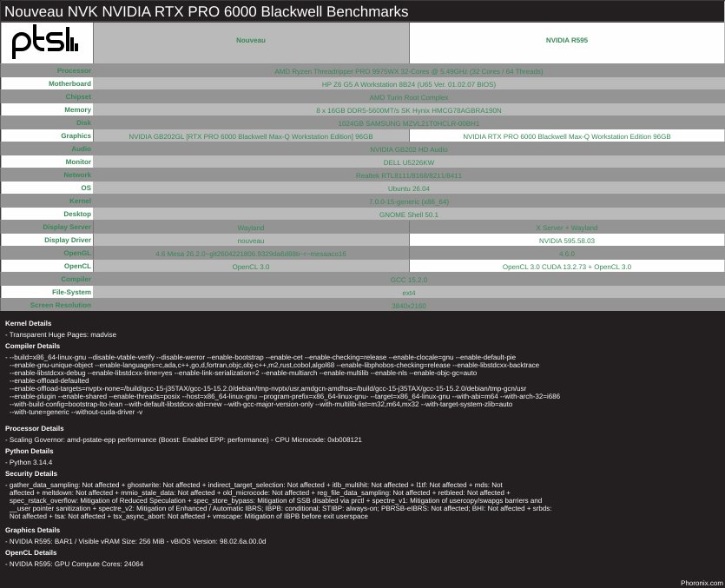Screen dimensions: 725x588
Task: Click the Phoronix.com label
Action: [702, 583]
